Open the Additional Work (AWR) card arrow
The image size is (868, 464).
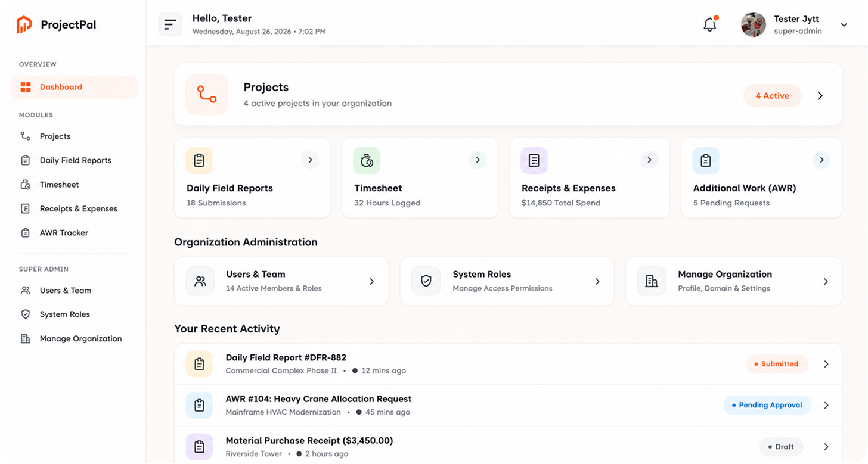coord(821,160)
